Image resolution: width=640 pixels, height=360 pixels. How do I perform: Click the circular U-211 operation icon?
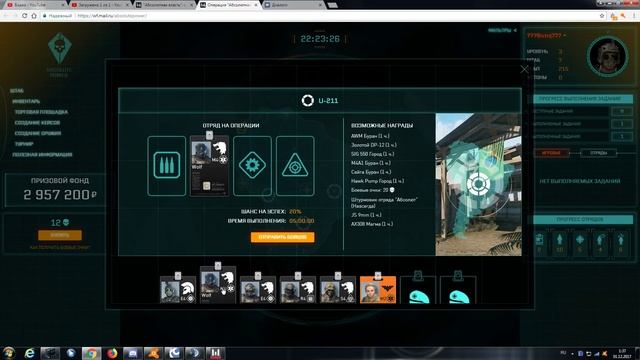point(307,100)
